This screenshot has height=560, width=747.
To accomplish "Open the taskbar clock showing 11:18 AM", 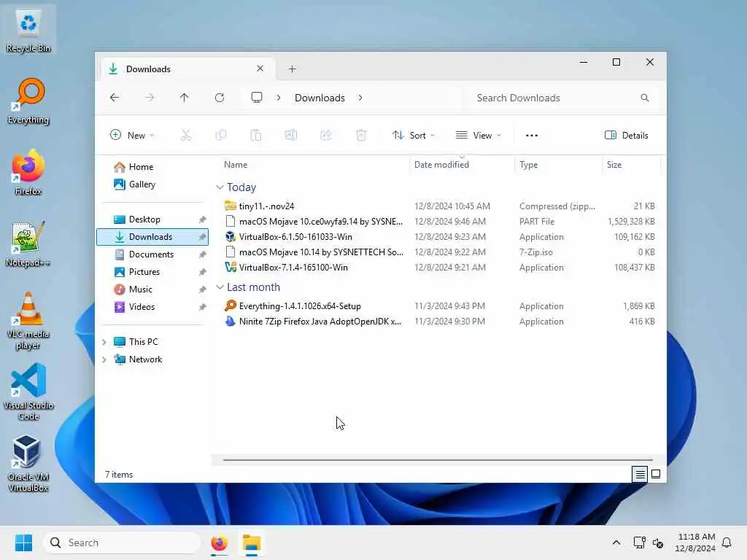I will click(x=695, y=542).
